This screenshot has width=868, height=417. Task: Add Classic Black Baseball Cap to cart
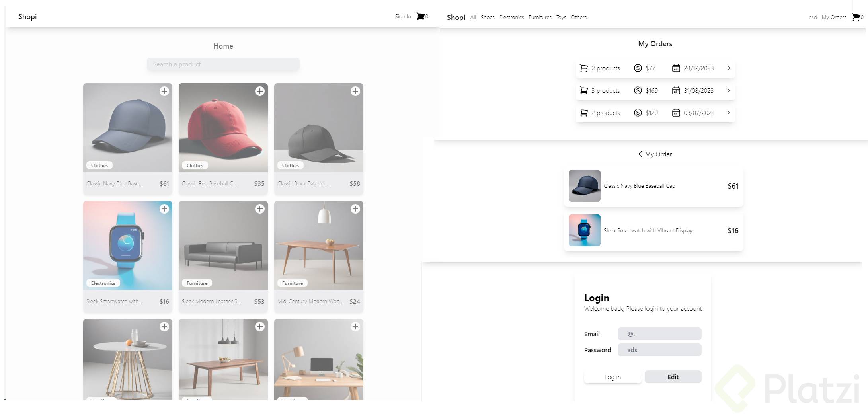(355, 91)
